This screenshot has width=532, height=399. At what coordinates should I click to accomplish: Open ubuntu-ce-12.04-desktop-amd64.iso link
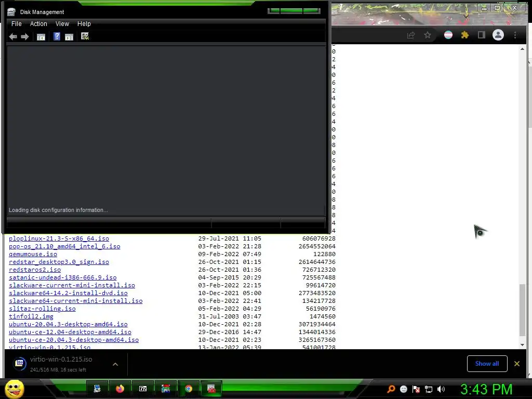(x=70, y=332)
